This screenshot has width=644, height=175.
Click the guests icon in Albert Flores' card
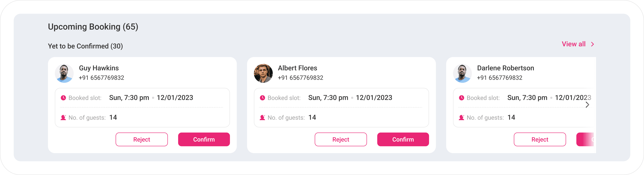pyautogui.click(x=262, y=117)
